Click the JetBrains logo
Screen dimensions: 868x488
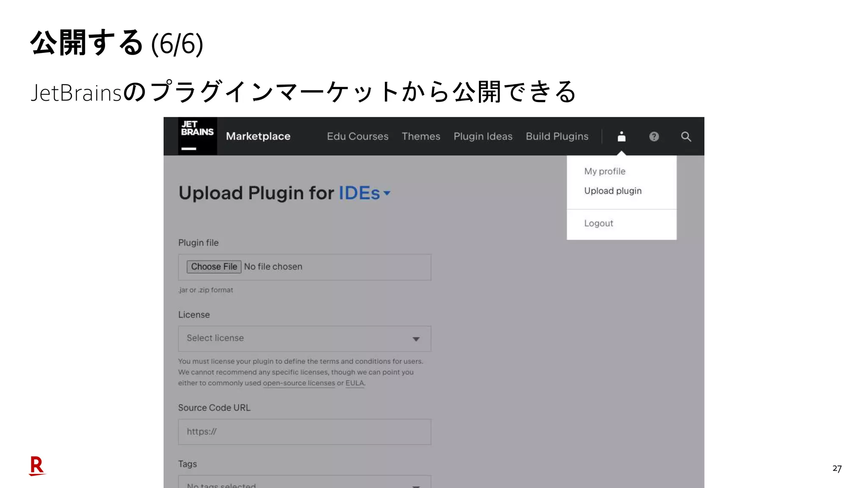tap(198, 136)
